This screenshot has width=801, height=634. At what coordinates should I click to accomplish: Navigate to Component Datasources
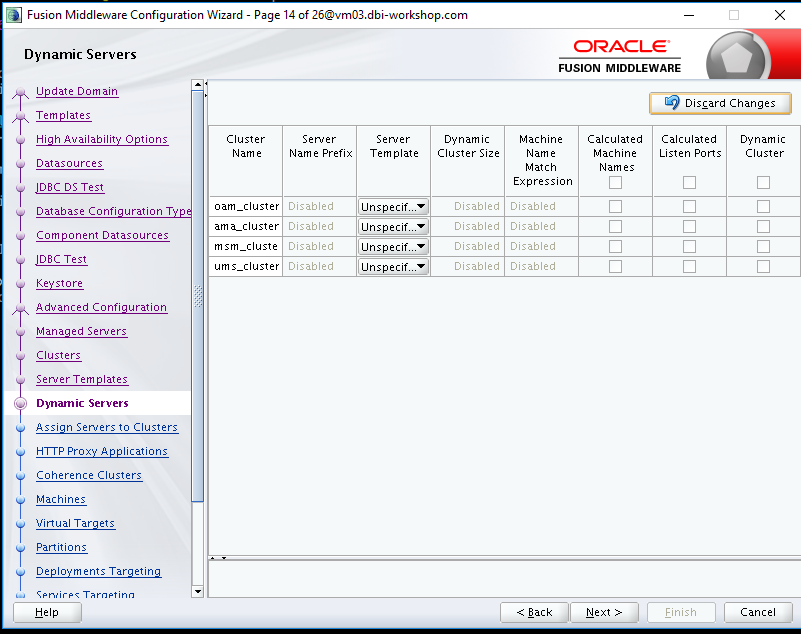tap(103, 235)
